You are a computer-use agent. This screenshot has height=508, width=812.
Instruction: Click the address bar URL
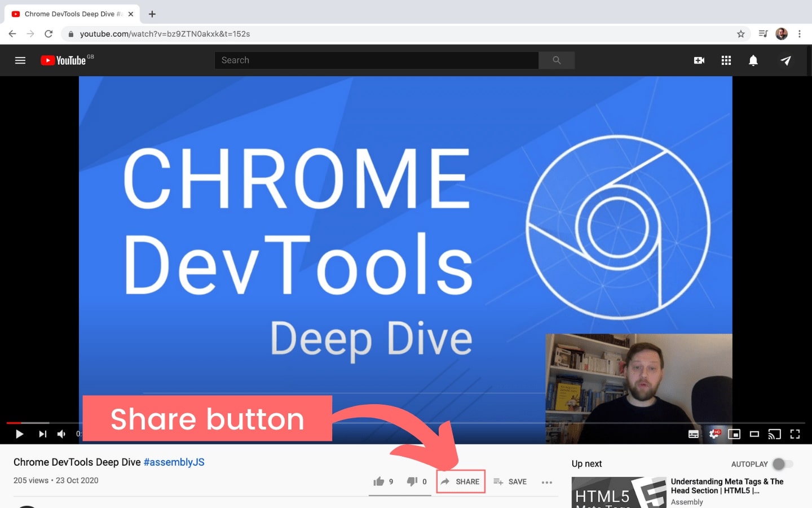point(165,34)
